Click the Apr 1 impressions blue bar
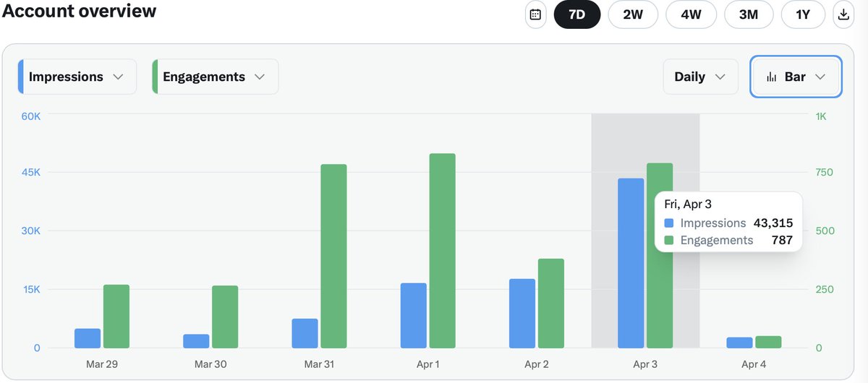Image resolution: width=868 pixels, height=383 pixels. click(414, 316)
